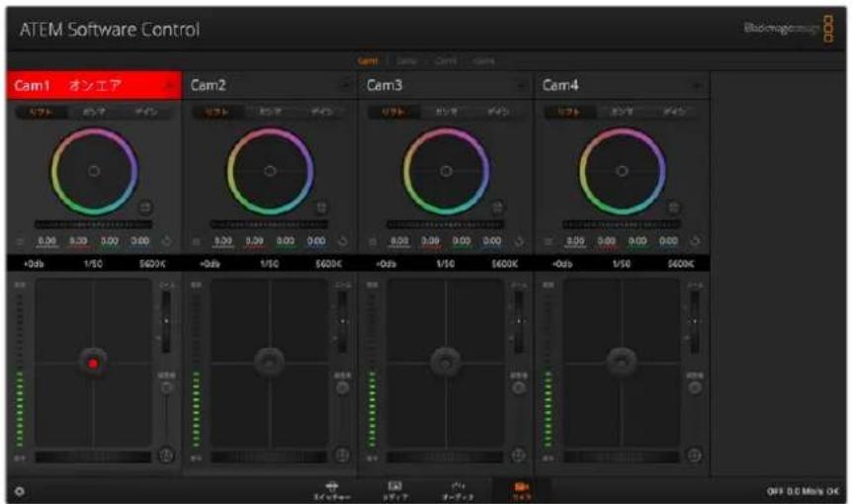The image size is (852, 504).
Task: Click Cam1 master wheel strip below color wheel
Action: 94,224
